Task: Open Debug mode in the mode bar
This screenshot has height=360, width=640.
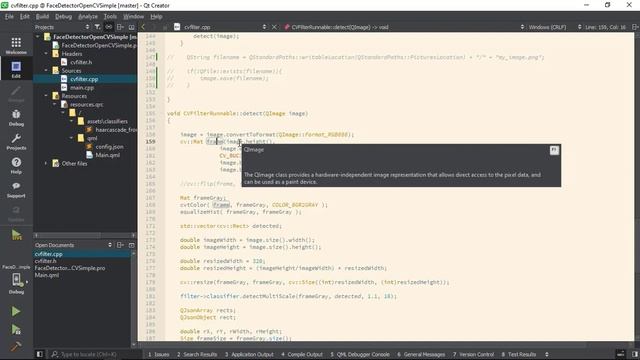Action: point(16,117)
